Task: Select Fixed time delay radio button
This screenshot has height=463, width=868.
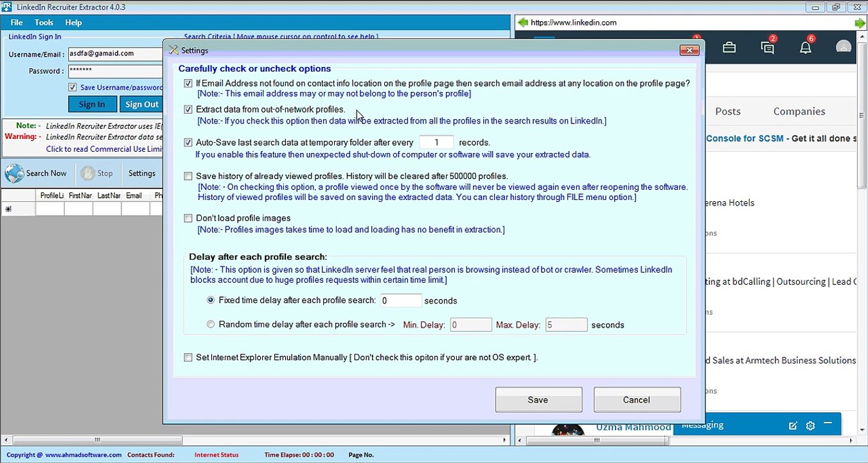Action: 211,300
